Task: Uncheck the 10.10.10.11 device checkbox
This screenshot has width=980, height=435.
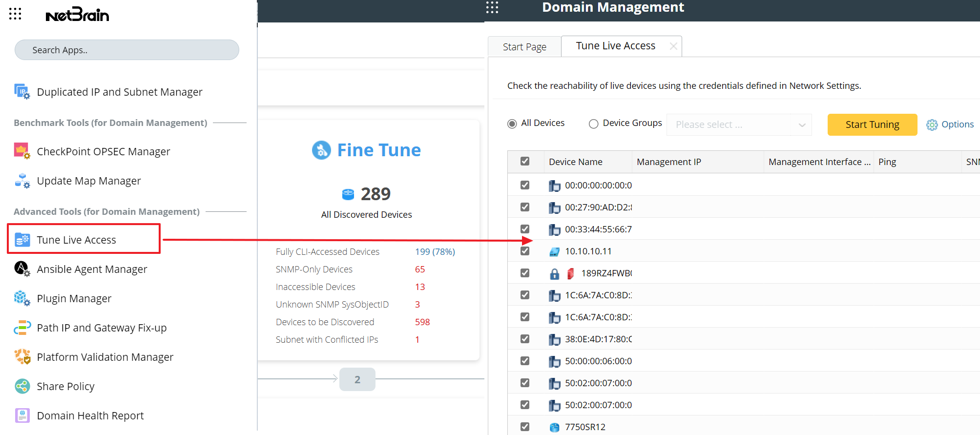Action: coord(525,251)
